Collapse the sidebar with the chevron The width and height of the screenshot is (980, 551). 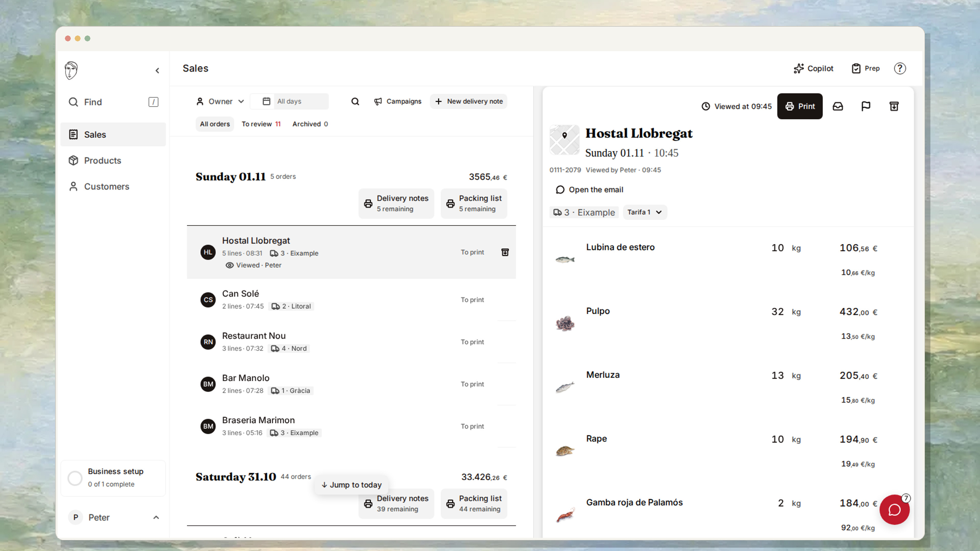157,70
